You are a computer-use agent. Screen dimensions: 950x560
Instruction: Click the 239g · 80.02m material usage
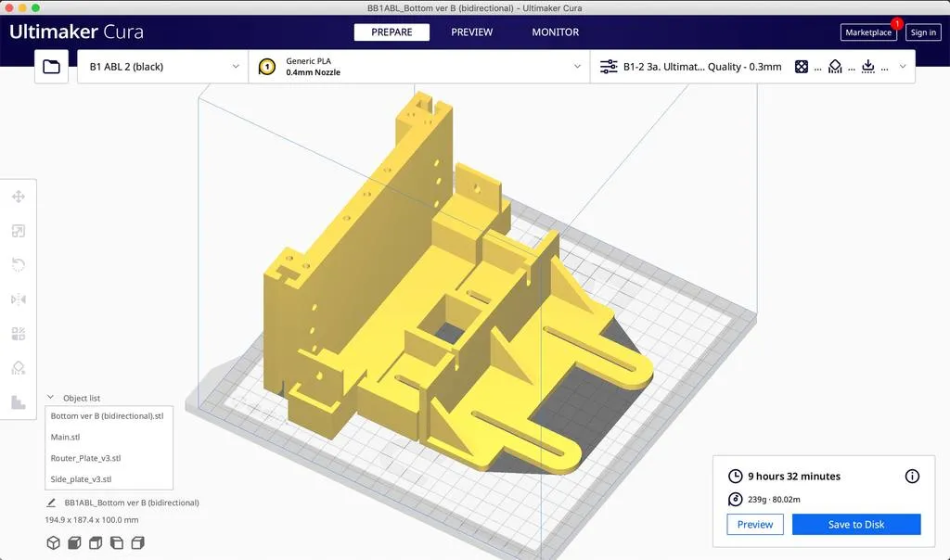pos(774,500)
